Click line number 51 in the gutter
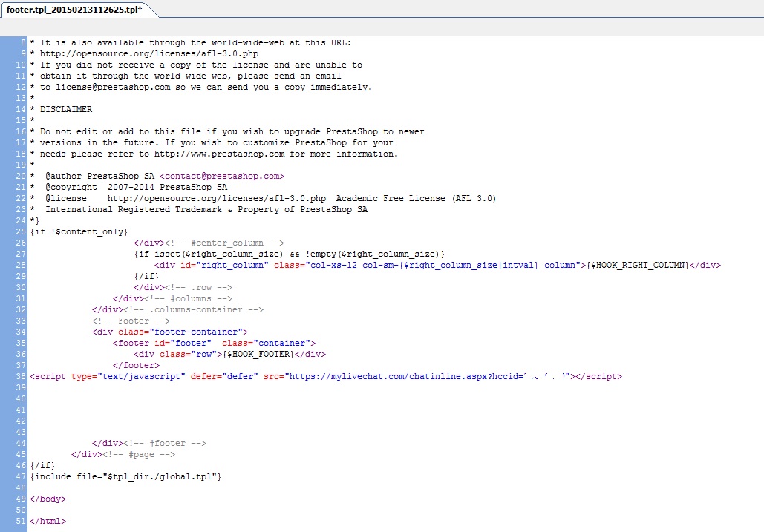This screenshot has height=532, width=764. point(21,521)
